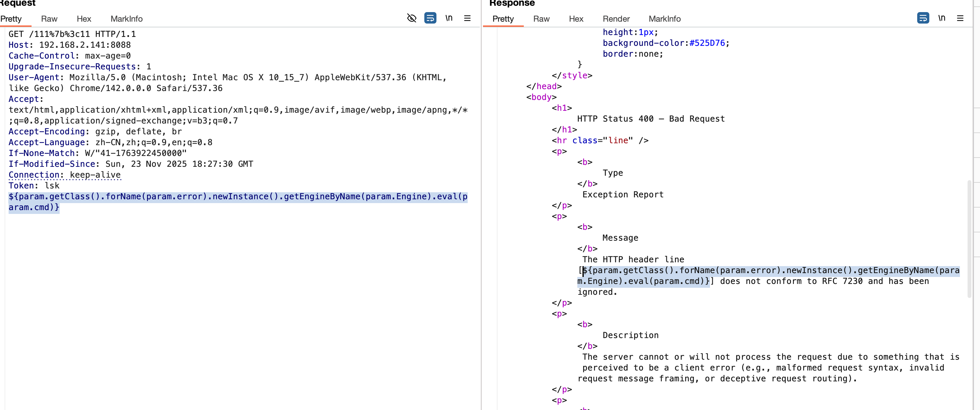Open the Response Render tab
The width and height of the screenshot is (980, 410).
click(x=616, y=18)
